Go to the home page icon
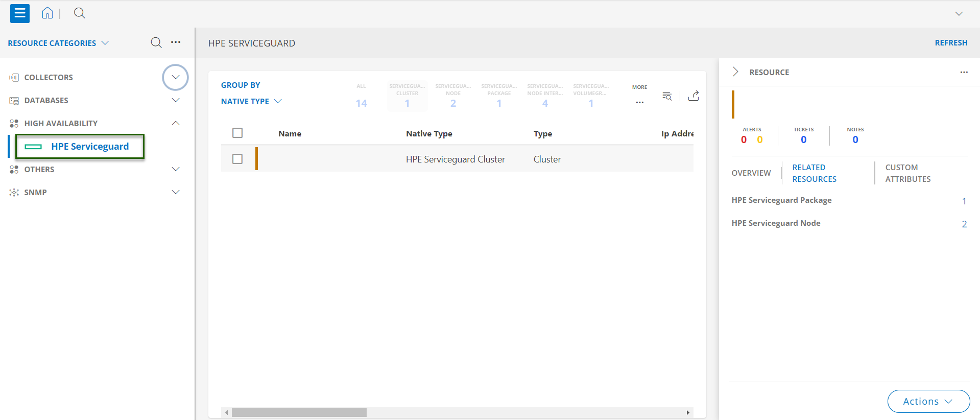The image size is (980, 420). coord(47,13)
